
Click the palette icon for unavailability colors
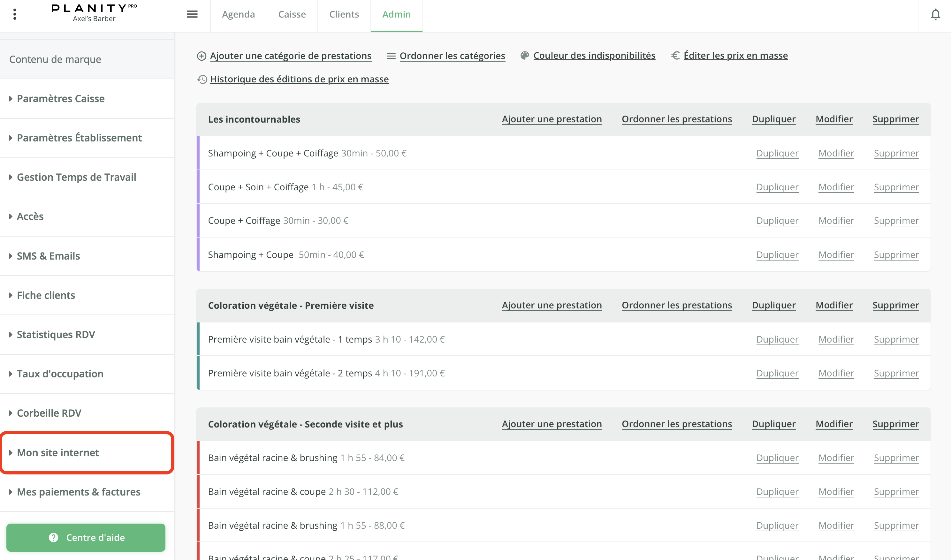pos(525,56)
